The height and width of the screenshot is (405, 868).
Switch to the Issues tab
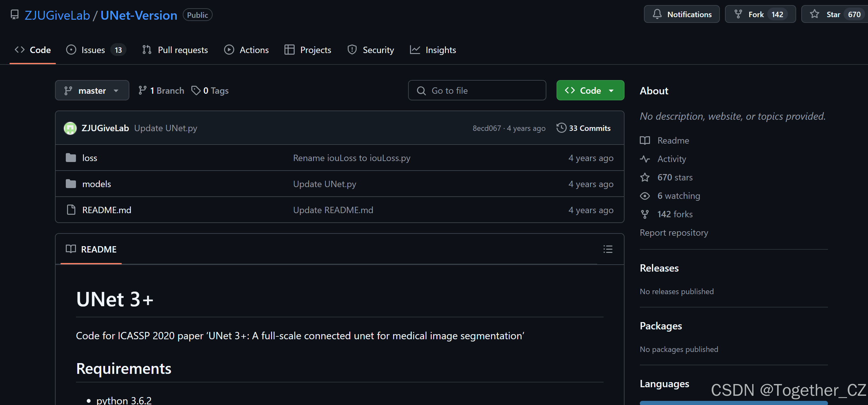pyautogui.click(x=93, y=50)
